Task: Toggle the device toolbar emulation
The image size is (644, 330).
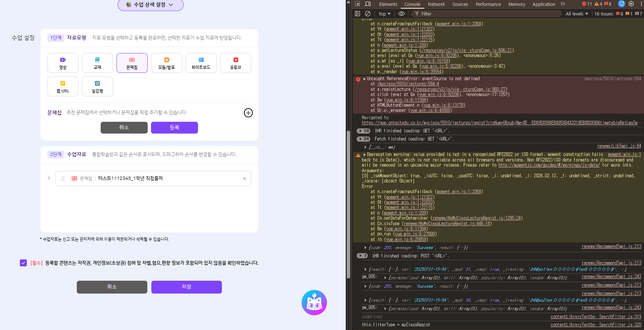Action: pos(368,4)
